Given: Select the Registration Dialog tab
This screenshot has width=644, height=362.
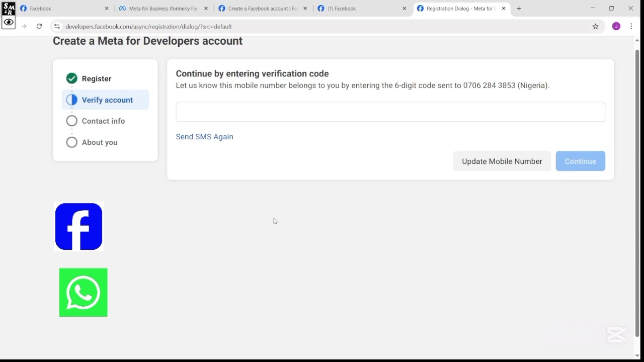Looking at the screenshot, I should [461, 9].
